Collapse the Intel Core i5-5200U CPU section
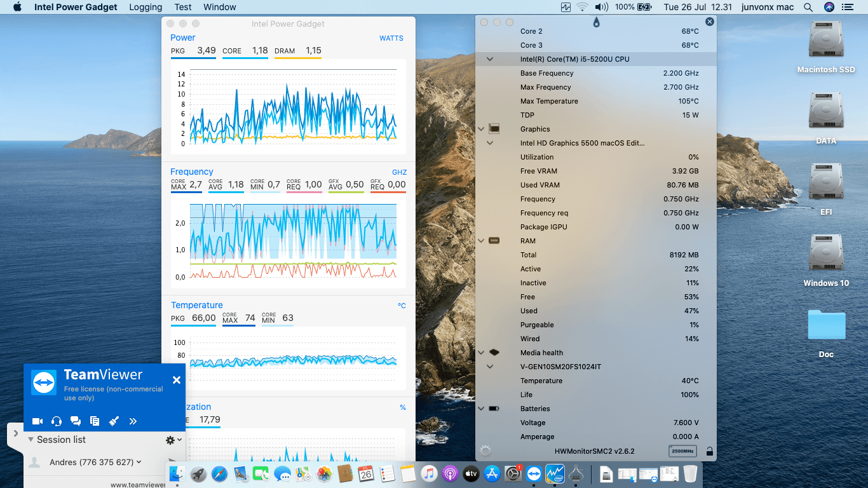This screenshot has height=488, width=868. (489, 58)
